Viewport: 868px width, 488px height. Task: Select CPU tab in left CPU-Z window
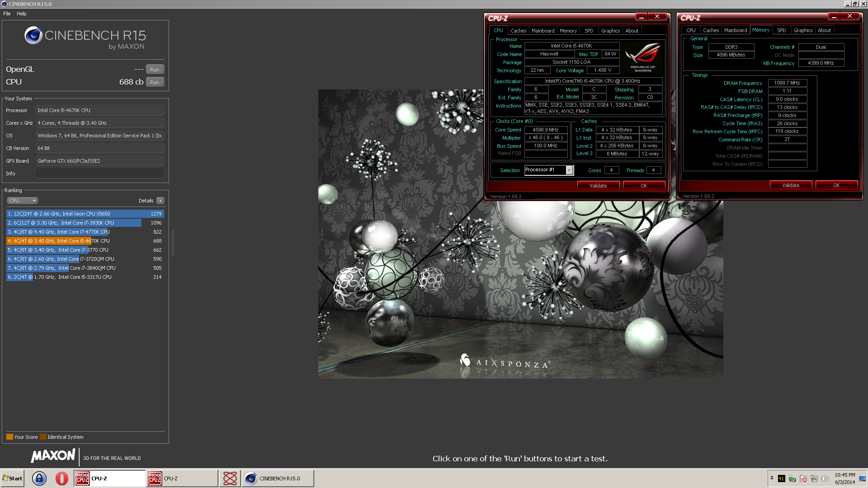pyautogui.click(x=498, y=30)
